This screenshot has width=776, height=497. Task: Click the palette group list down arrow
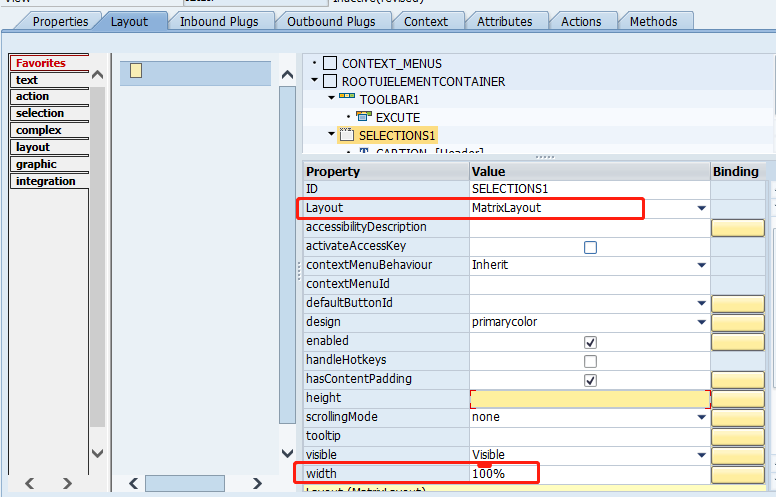pos(97,453)
